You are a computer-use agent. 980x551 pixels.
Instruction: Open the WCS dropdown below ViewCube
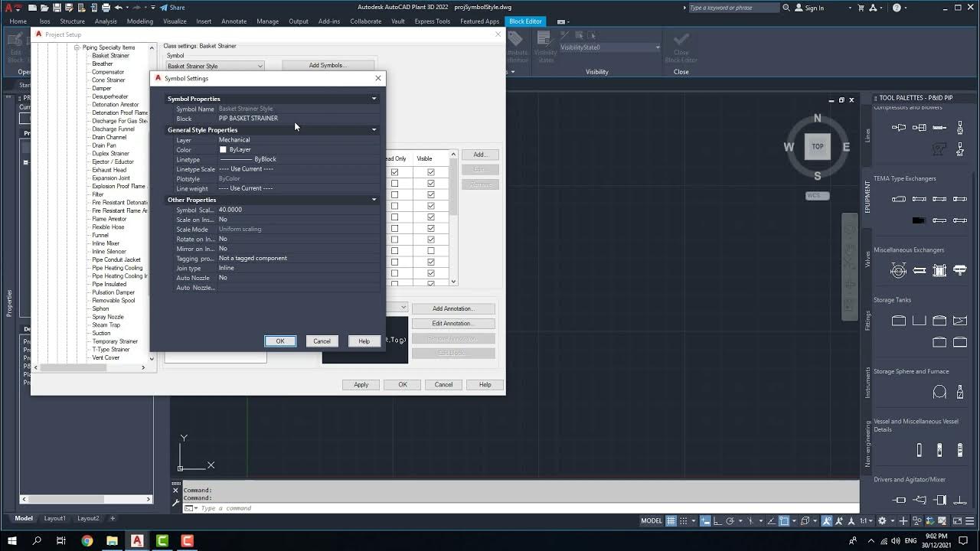[818, 196]
